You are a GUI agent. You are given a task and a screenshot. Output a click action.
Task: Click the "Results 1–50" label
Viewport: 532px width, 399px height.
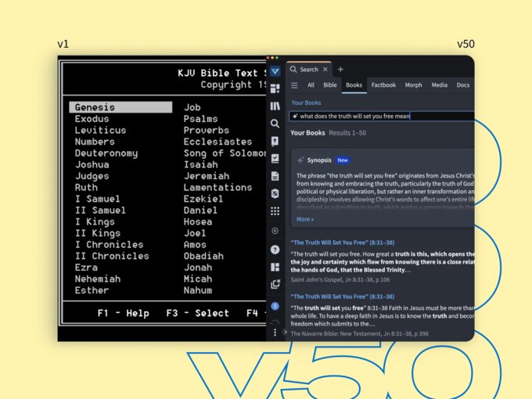click(x=347, y=133)
